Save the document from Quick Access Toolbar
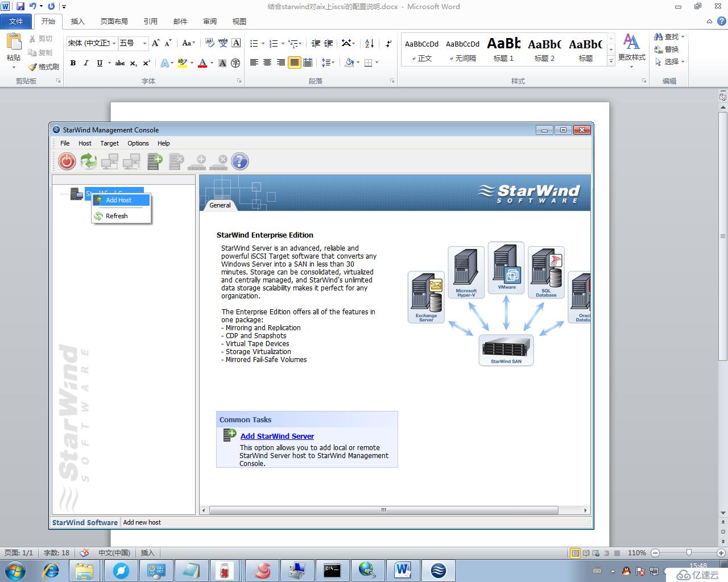This screenshot has width=728, height=582. [20, 6]
